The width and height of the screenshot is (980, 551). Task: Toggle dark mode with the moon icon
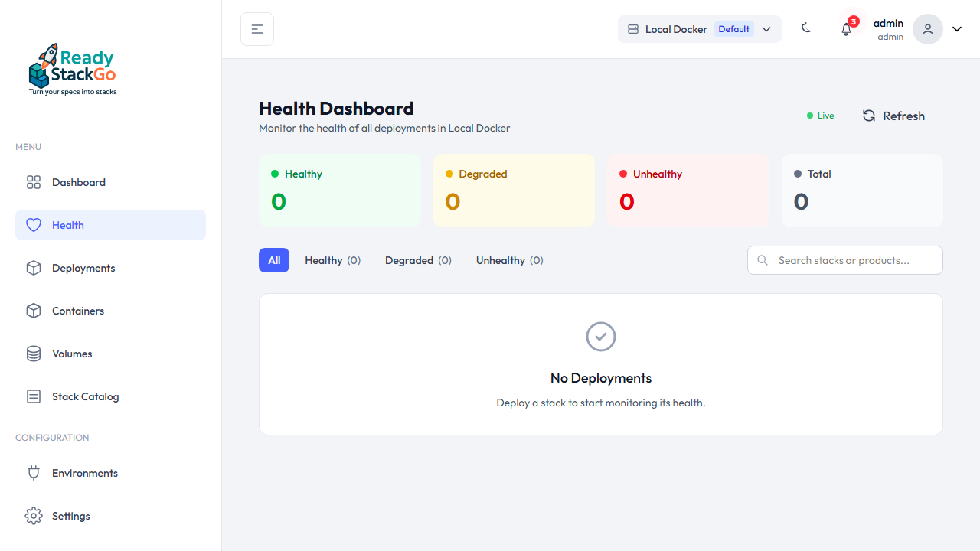pos(806,28)
